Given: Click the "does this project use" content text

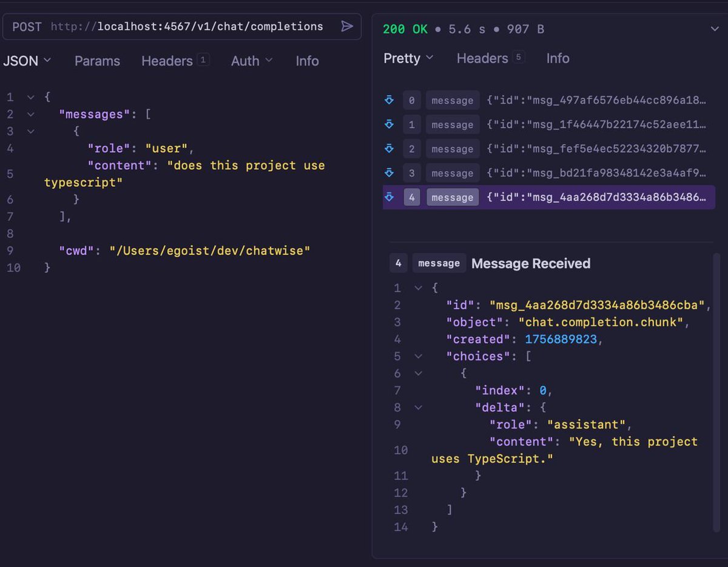Looking at the screenshot, I should pyautogui.click(x=246, y=165).
